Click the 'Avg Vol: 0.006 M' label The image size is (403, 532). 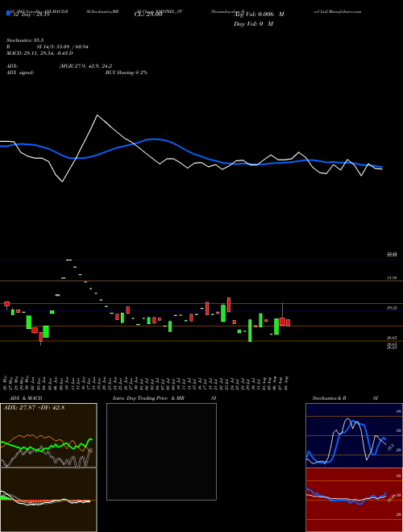pyautogui.click(x=259, y=15)
